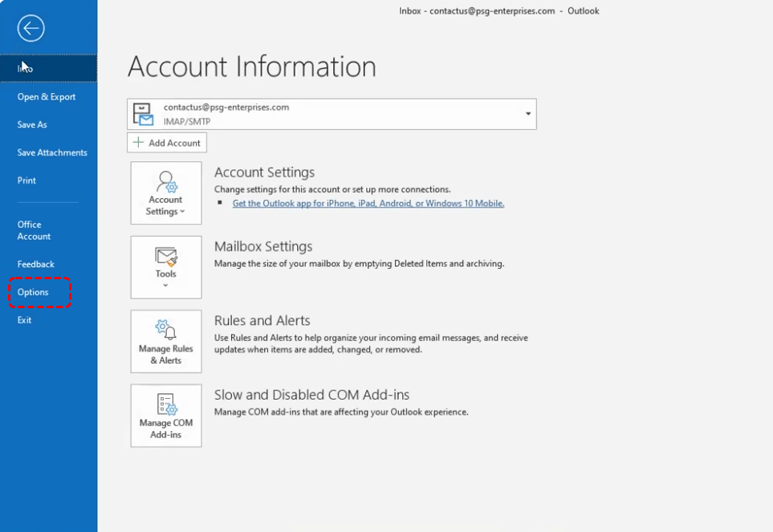Click the Rules and Alerts heading

(262, 321)
